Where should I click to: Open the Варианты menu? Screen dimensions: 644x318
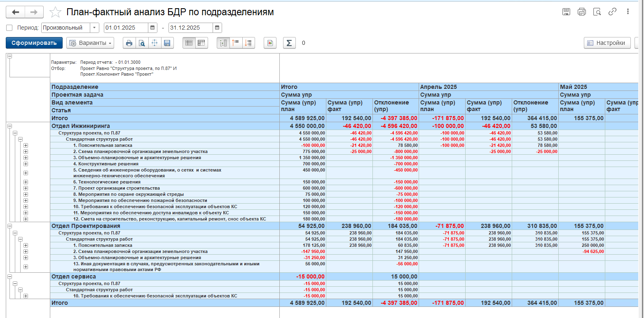(x=91, y=43)
